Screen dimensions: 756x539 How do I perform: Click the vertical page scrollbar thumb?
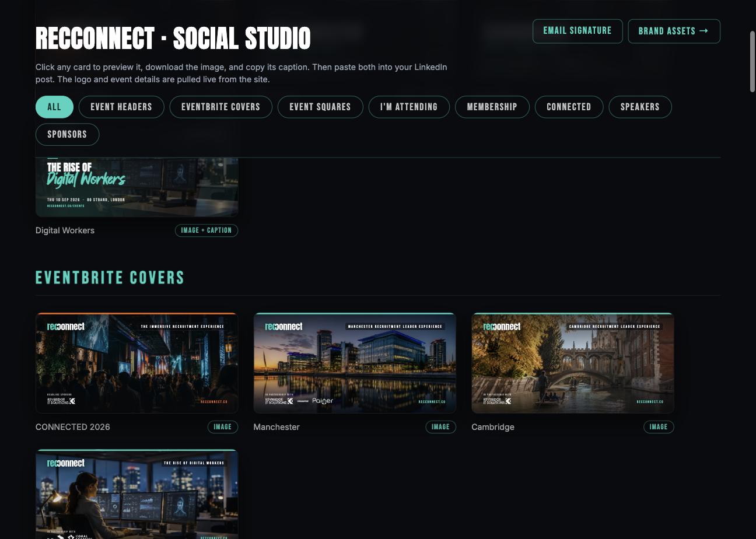pos(752,61)
